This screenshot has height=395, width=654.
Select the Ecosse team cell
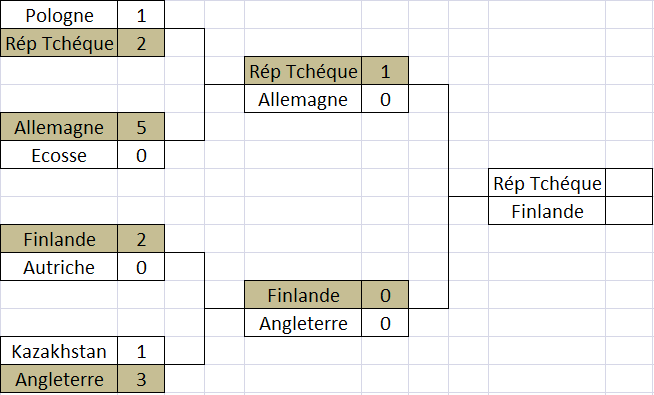point(59,155)
